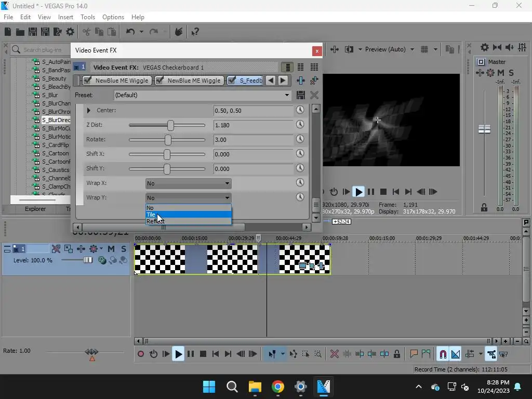Open the Wrap X dropdown
Screen dimensions: 532x399
[188, 183]
